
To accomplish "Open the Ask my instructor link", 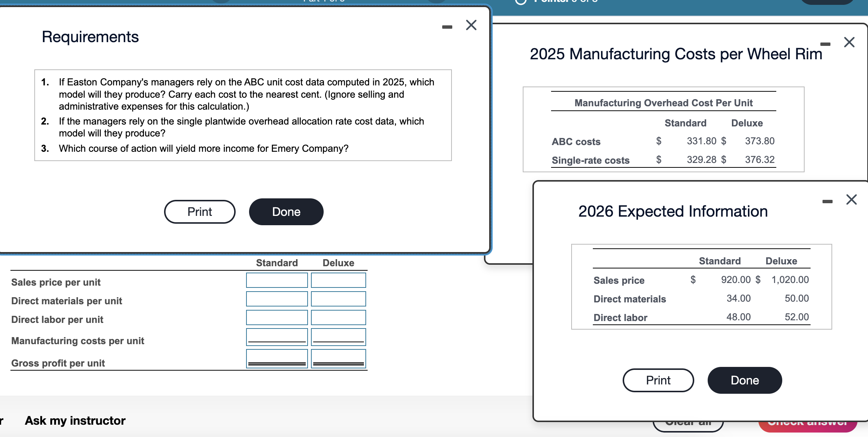I will [75, 421].
